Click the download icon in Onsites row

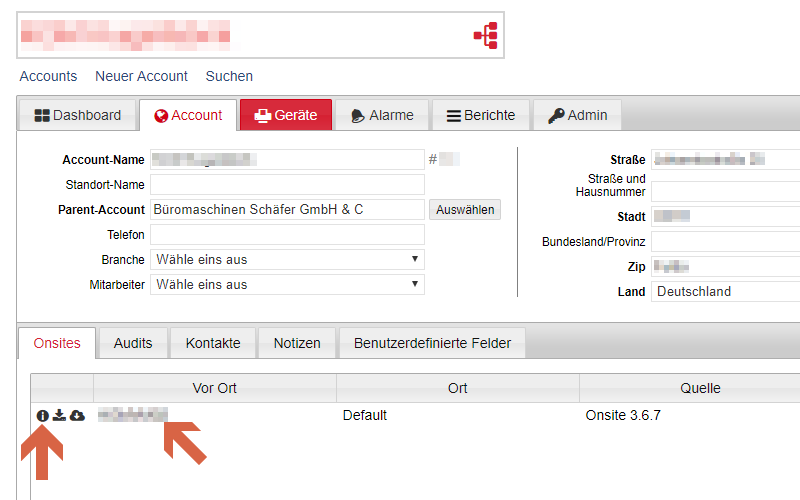59,415
